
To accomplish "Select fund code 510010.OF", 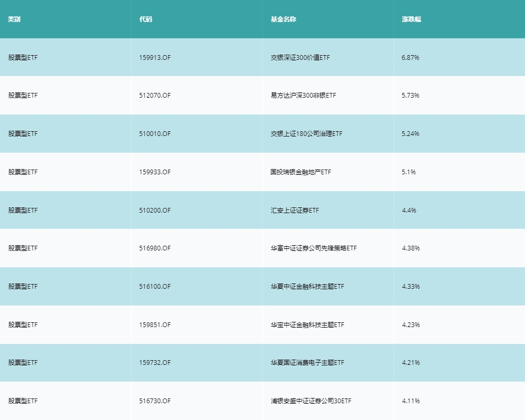I will point(155,134).
